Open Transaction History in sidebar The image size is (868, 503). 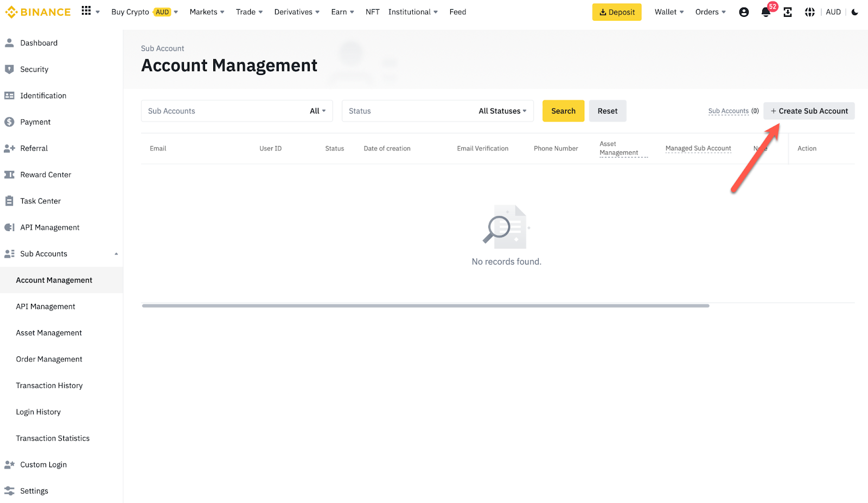point(49,386)
